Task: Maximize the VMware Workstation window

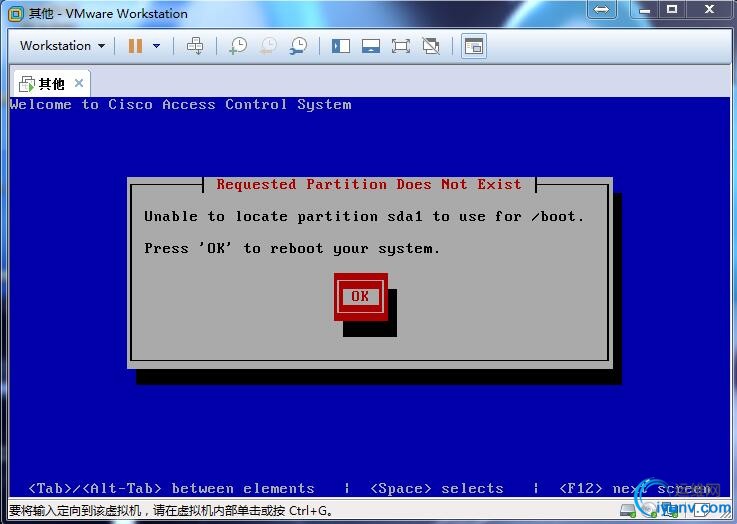Action: 672,9
